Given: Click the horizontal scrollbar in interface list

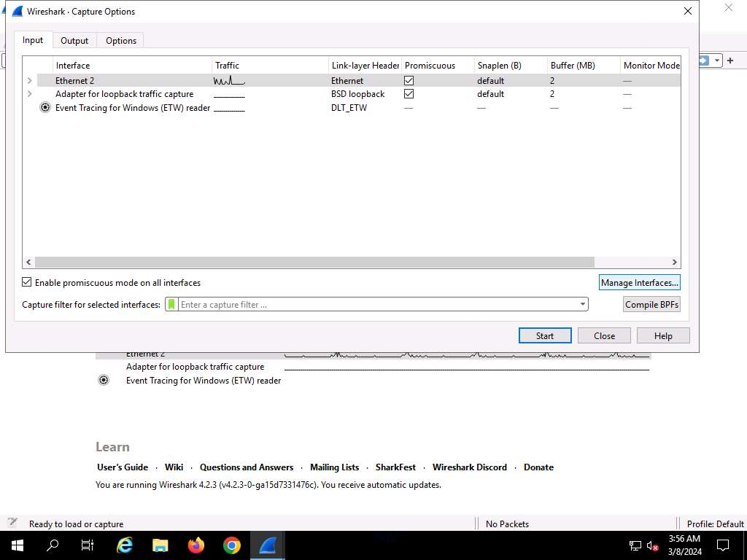Looking at the screenshot, I should [314, 262].
